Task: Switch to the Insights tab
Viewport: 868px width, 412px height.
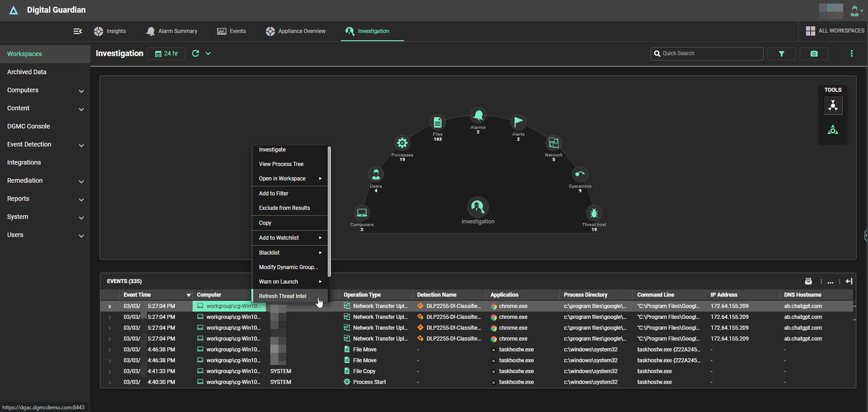Action: pyautogui.click(x=110, y=31)
